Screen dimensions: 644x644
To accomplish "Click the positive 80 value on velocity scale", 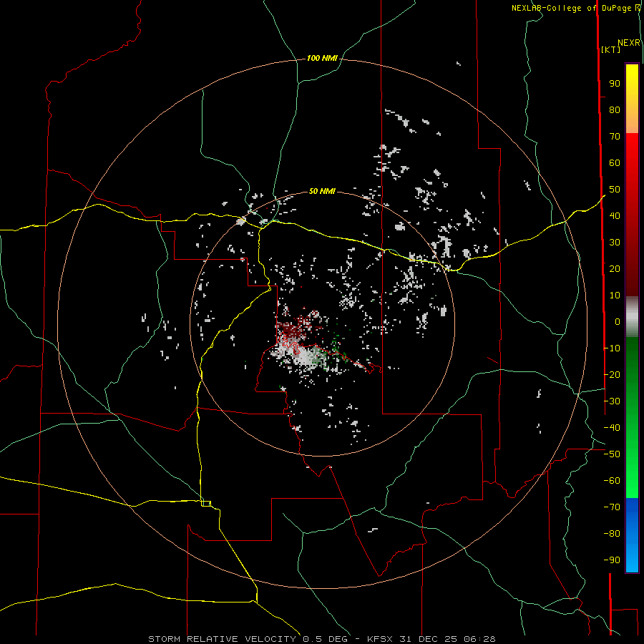I will (615, 110).
